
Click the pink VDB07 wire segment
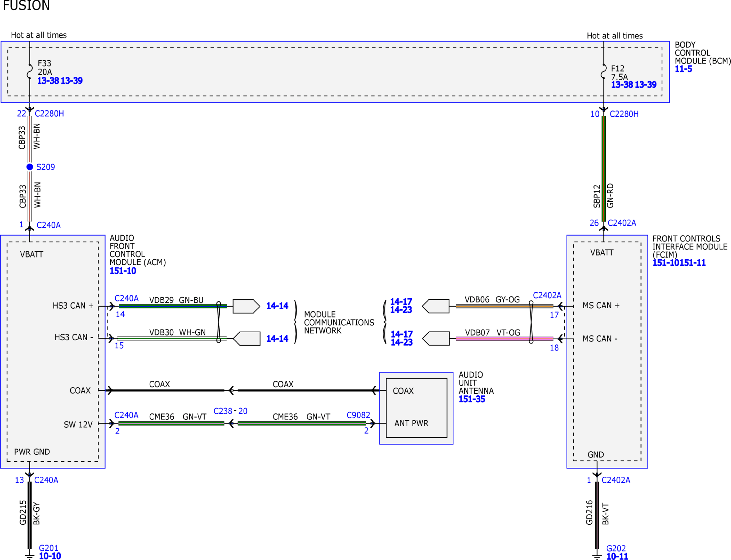coord(504,339)
